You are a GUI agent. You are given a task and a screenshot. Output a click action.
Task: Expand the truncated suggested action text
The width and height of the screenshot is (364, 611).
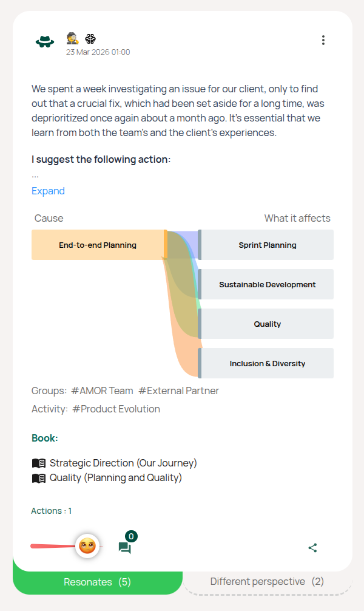tap(48, 191)
